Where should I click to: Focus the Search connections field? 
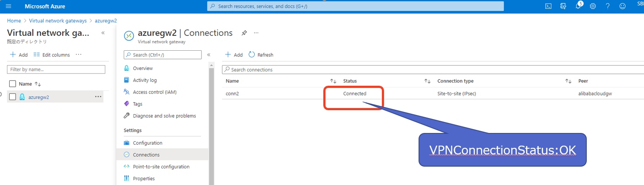(x=433, y=70)
